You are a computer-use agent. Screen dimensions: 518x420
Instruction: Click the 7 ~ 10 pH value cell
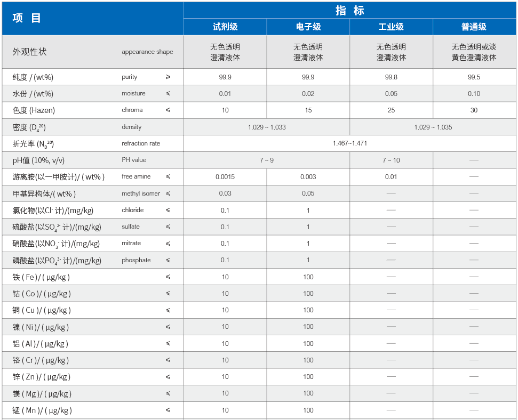[x=391, y=160]
